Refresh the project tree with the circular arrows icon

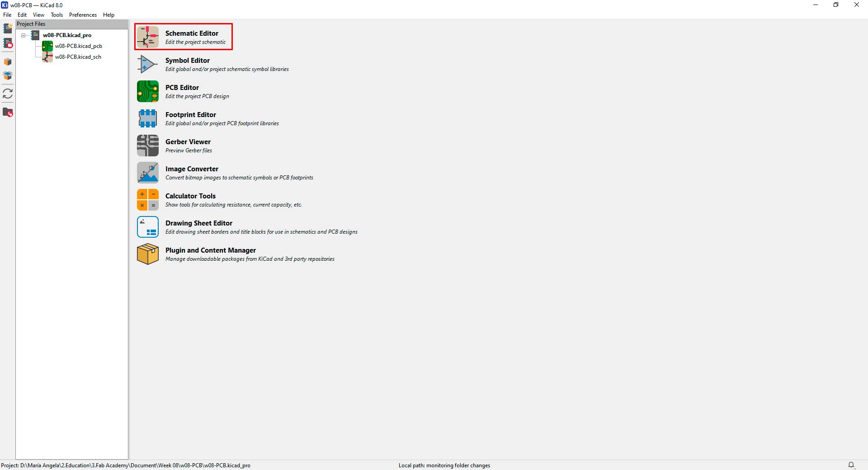tap(8, 94)
